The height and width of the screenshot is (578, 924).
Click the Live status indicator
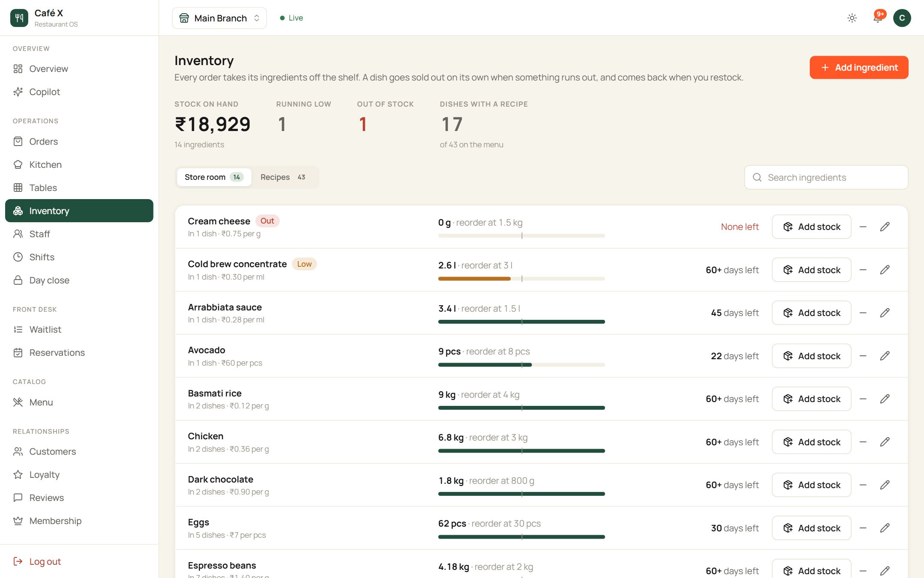291,18
